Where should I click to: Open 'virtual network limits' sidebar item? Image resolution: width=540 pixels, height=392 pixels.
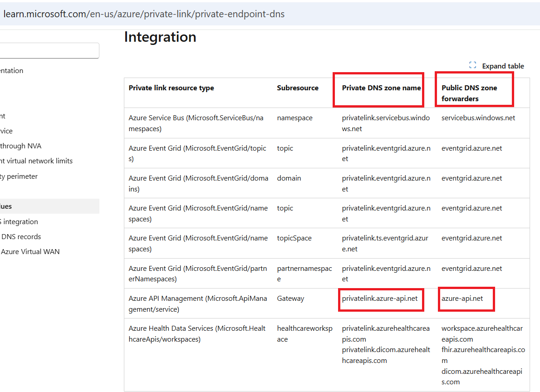(36, 161)
